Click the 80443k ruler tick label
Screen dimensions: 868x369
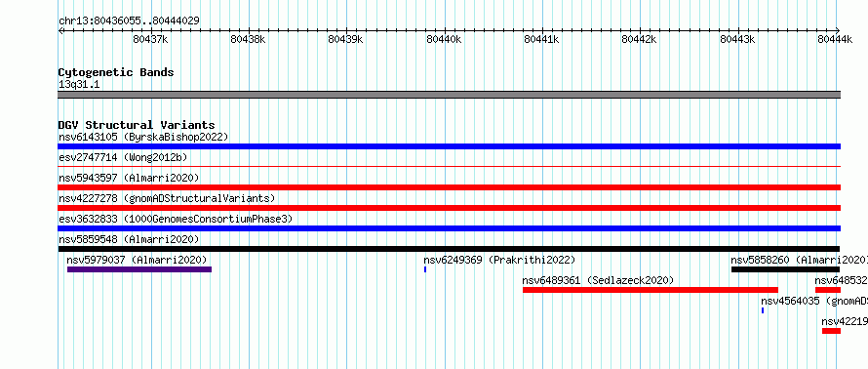tap(737, 39)
